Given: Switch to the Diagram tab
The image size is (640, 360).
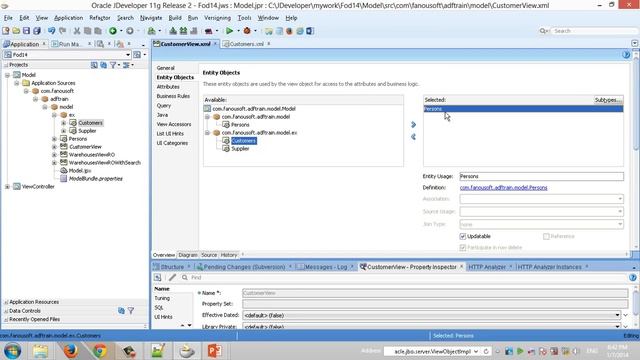Looking at the screenshot, I should tap(188, 255).
